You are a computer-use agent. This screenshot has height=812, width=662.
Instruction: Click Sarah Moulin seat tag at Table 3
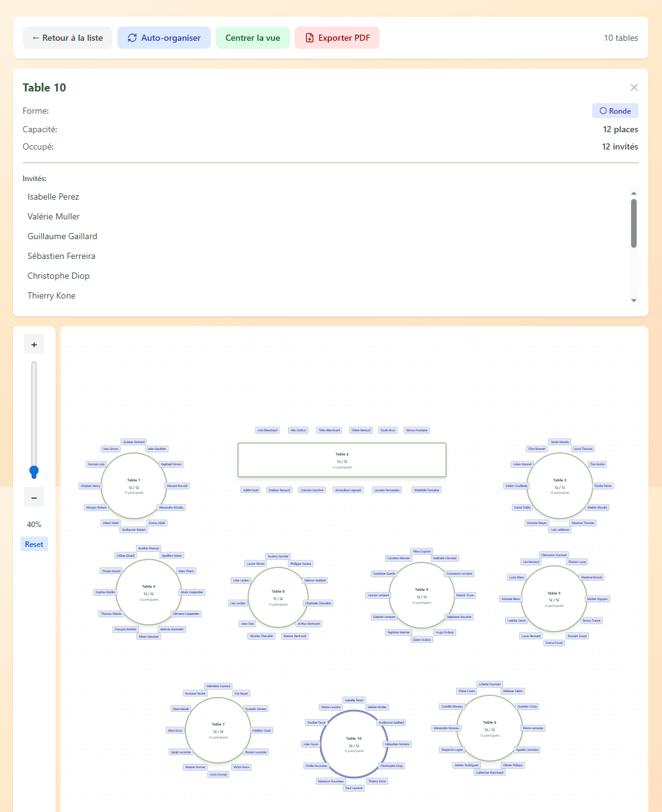pyautogui.click(x=559, y=442)
